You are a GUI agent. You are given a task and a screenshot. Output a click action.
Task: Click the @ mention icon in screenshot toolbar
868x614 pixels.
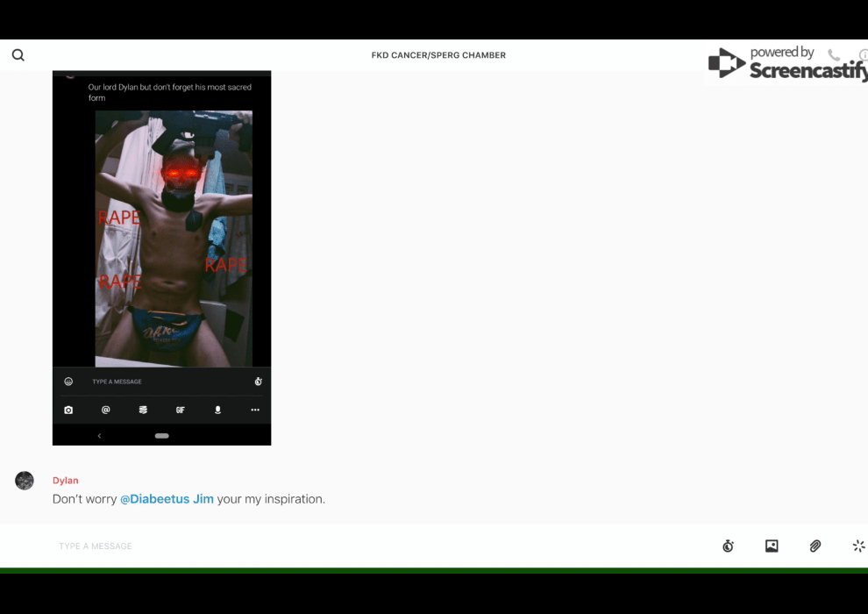[x=106, y=410]
